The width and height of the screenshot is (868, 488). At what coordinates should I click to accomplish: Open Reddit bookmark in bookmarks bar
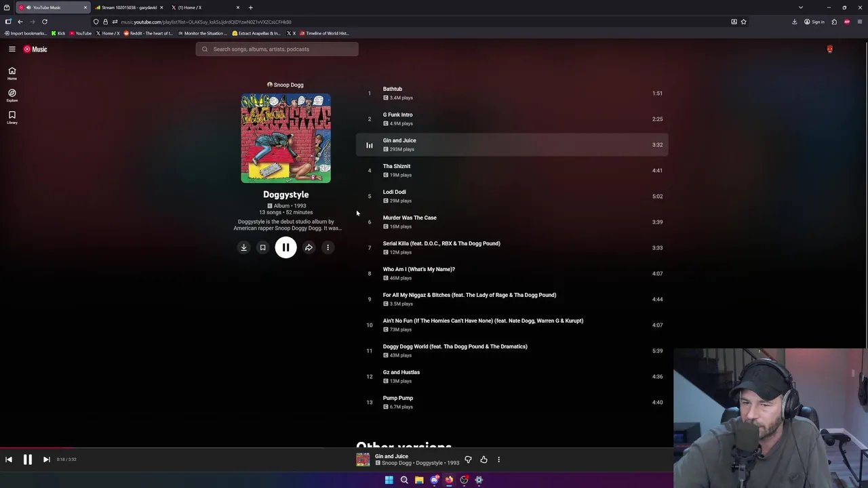[149, 33]
